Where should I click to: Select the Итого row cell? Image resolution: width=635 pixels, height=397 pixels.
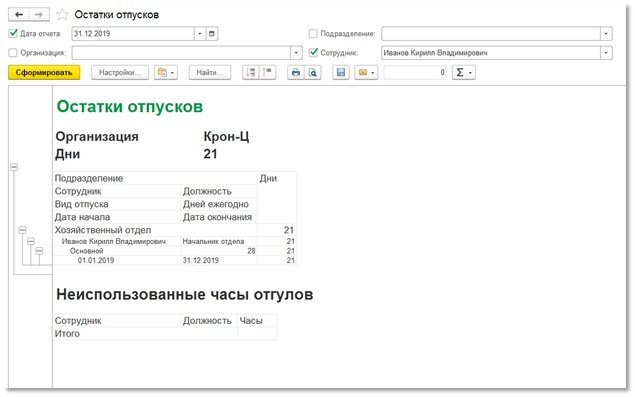click(145, 334)
